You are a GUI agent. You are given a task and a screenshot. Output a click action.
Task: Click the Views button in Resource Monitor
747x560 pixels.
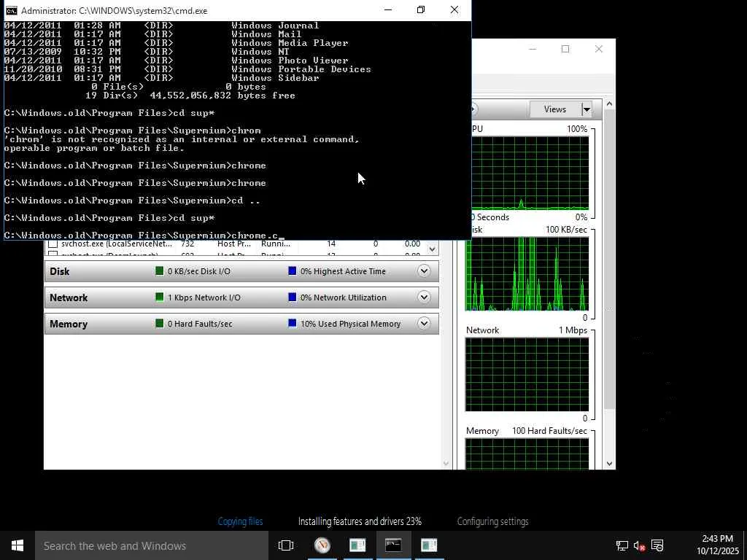coord(555,109)
